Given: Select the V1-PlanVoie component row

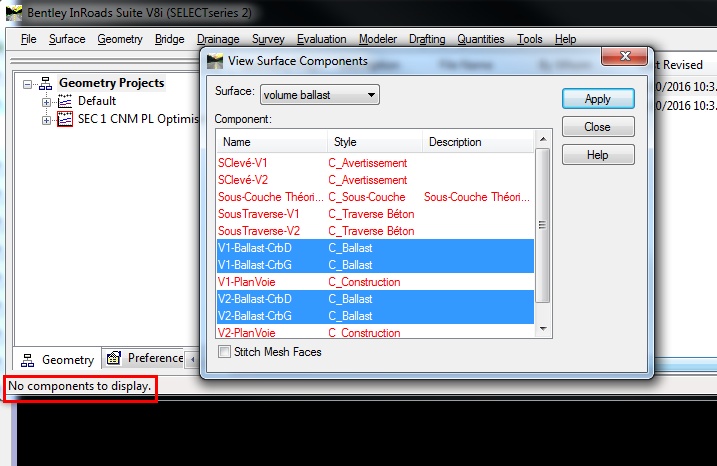Looking at the screenshot, I should coord(375,282).
